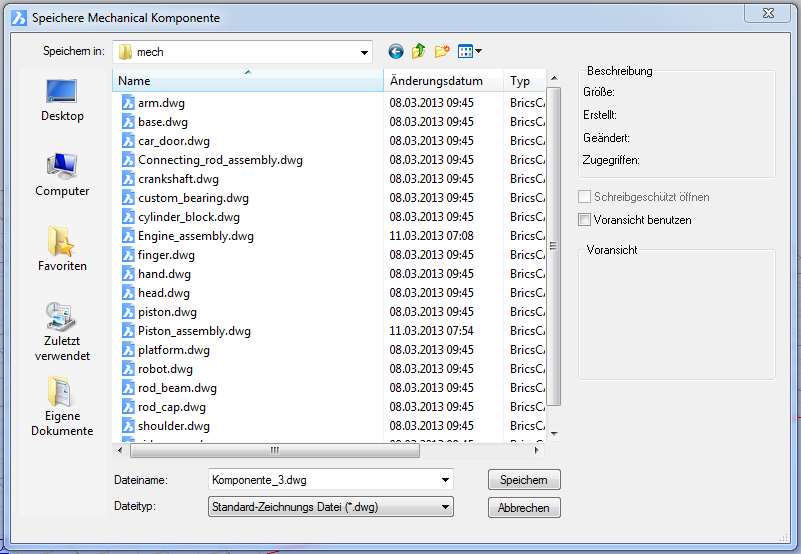The width and height of the screenshot is (801, 554).
Task: Click the Abbrechen button
Action: 524,508
